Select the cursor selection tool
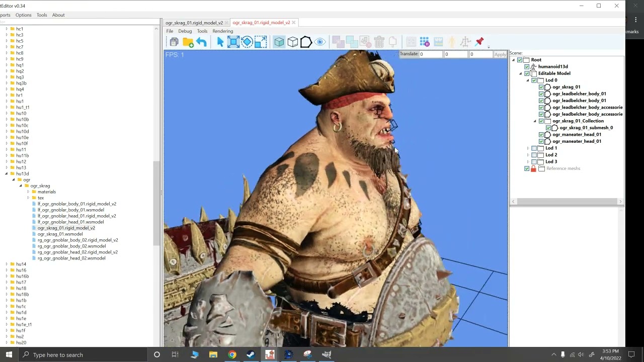Image resolution: width=644 pixels, height=362 pixels. coord(220,42)
